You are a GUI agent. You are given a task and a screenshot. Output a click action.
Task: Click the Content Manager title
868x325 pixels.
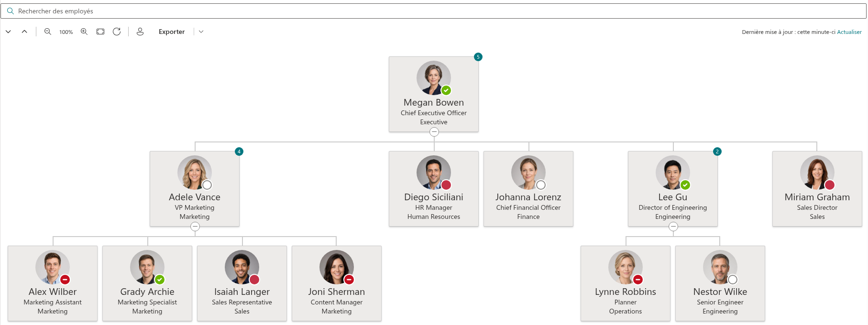(337, 302)
